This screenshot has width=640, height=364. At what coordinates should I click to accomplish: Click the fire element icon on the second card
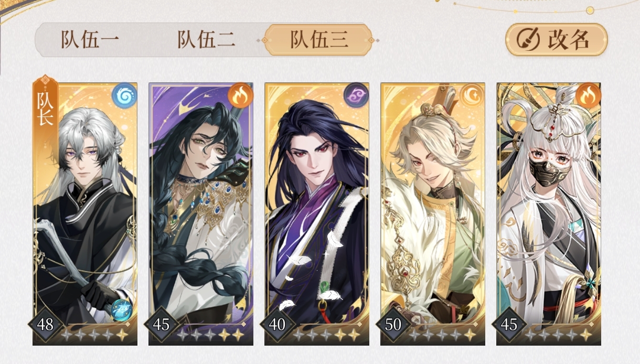240,95
